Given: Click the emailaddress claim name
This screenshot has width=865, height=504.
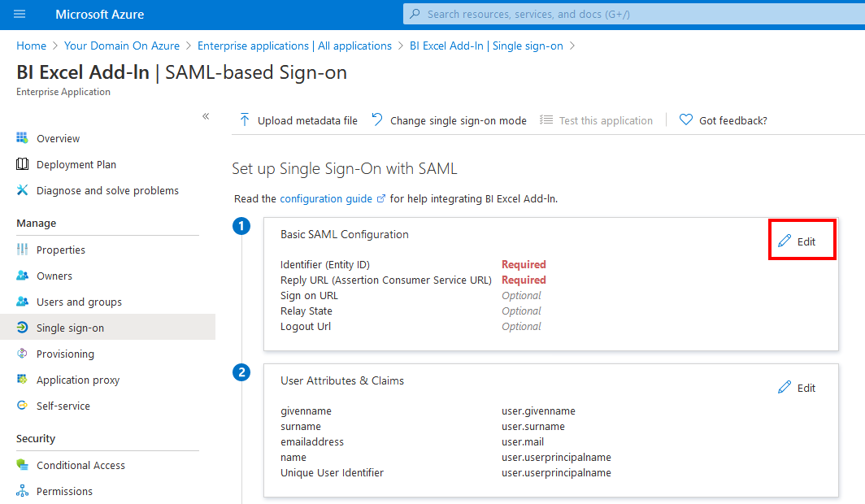Looking at the screenshot, I should pyautogui.click(x=311, y=441).
